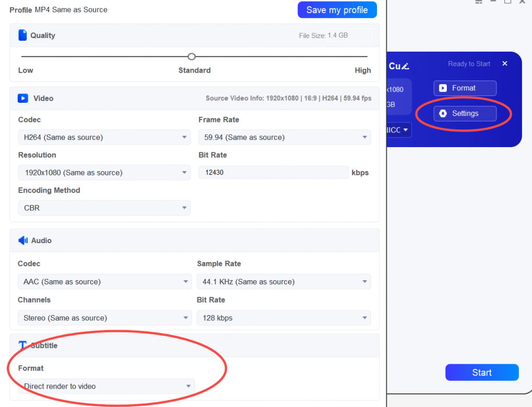The height and width of the screenshot is (407, 532).
Task: Expand the video Codec dropdown
Action: 104,137
